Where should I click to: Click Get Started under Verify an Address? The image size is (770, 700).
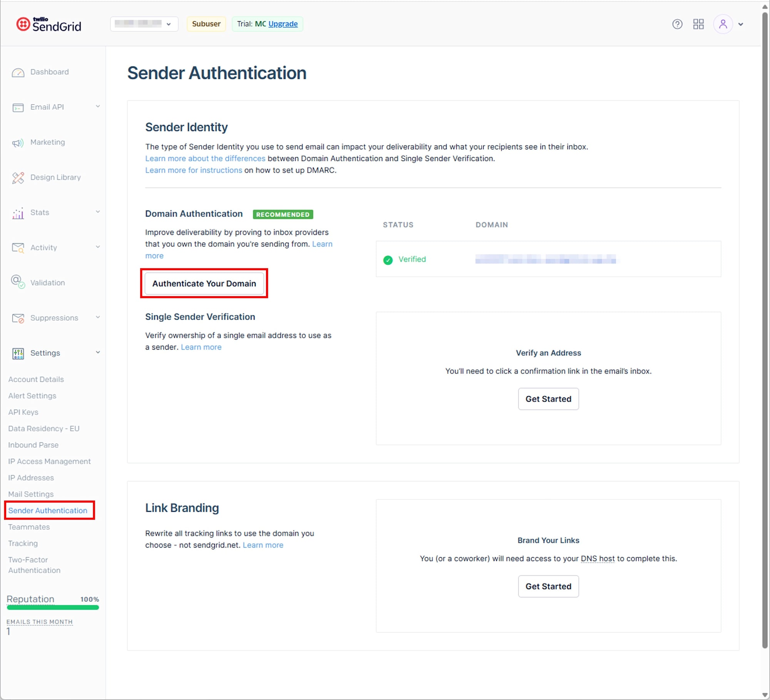[x=548, y=399]
